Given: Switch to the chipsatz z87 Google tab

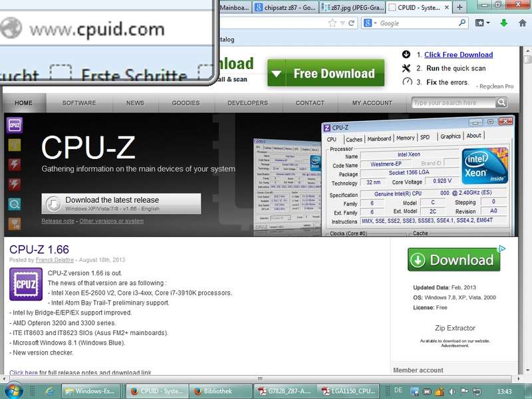Looking at the screenshot, I should coord(285,7).
